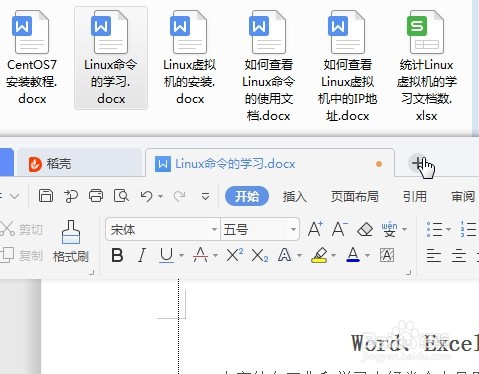
Task: Toggle bold formatting
Action: [117, 256]
